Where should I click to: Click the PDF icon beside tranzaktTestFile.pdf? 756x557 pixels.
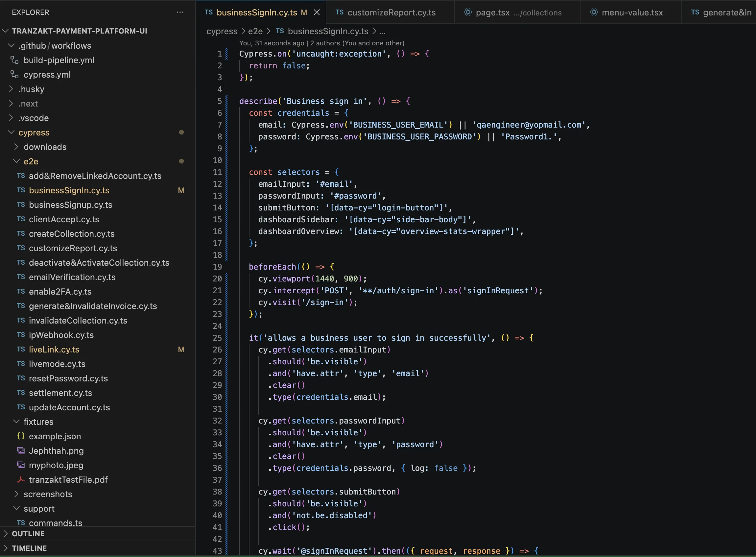point(21,479)
